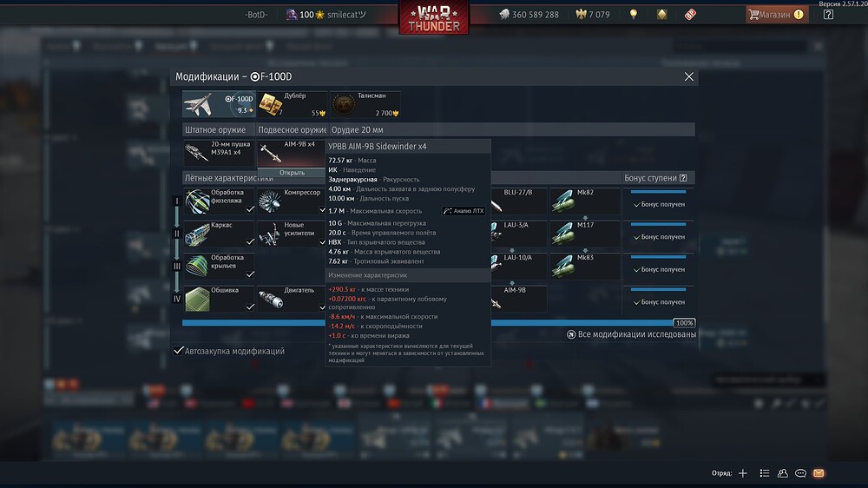
Task: Select the M117 bomb modification
Action: click(x=584, y=234)
